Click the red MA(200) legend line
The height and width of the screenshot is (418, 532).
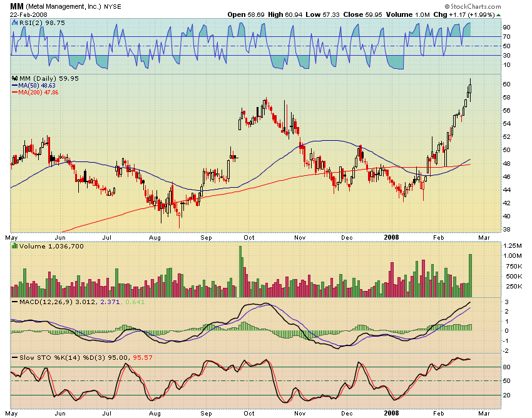point(14,92)
